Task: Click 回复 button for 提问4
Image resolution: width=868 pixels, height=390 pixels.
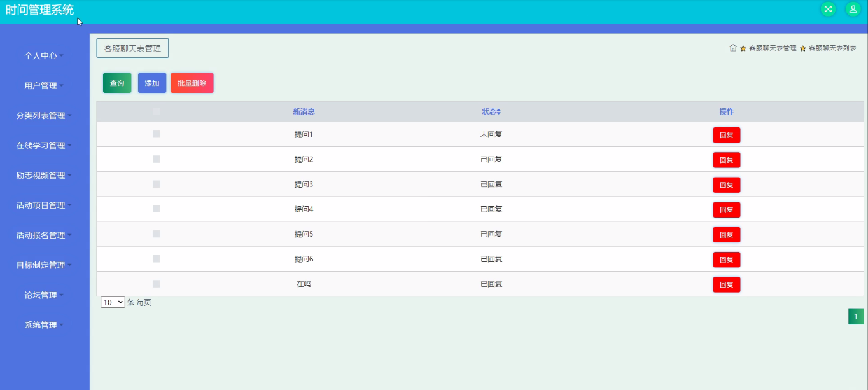Action: click(726, 210)
